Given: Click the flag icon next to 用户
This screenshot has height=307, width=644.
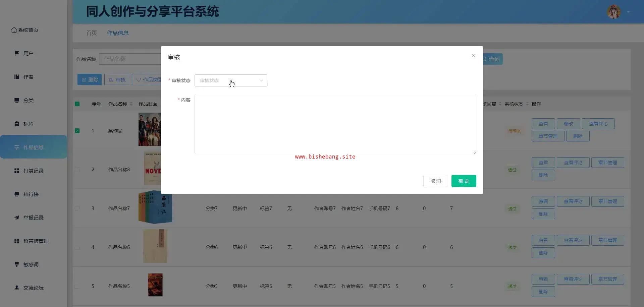Looking at the screenshot, I should tap(17, 53).
